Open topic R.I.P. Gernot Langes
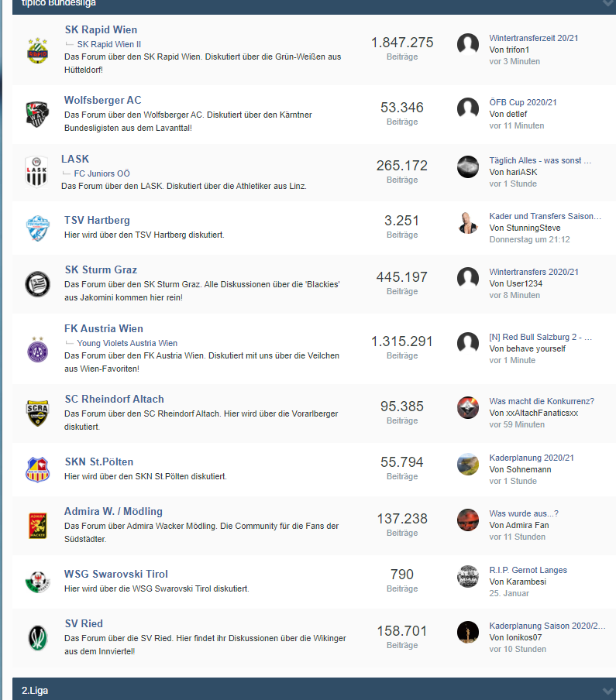 click(528, 570)
